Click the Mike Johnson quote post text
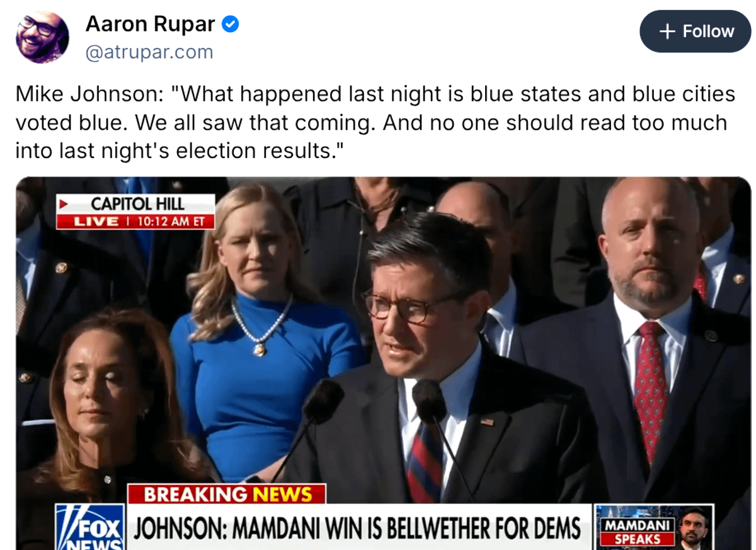Viewport: 756px width, 550px height. pos(375,122)
